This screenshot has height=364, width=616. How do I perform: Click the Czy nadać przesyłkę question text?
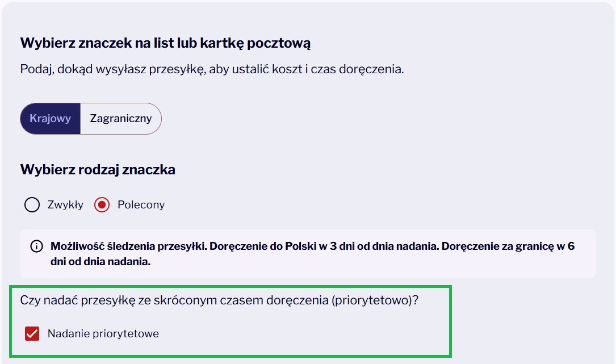[219, 300]
